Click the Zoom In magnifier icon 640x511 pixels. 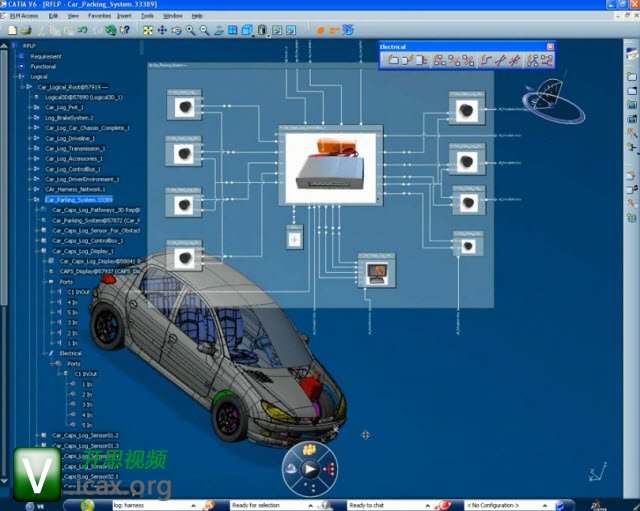coord(190,30)
